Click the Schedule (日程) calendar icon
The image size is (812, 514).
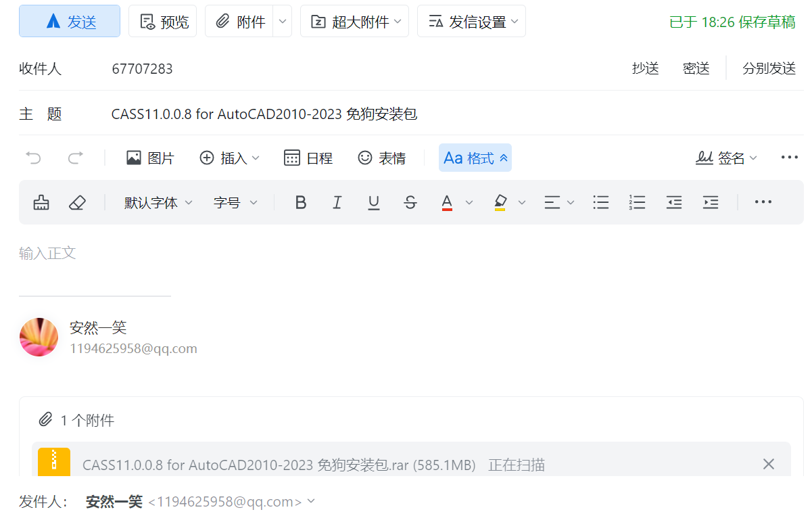[x=308, y=158]
